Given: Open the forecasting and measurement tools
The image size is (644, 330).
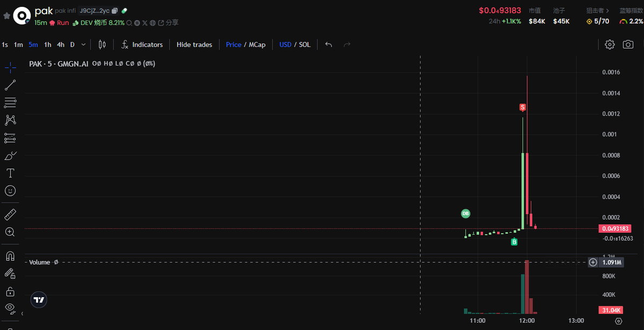Looking at the screenshot, I should (x=10, y=138).
